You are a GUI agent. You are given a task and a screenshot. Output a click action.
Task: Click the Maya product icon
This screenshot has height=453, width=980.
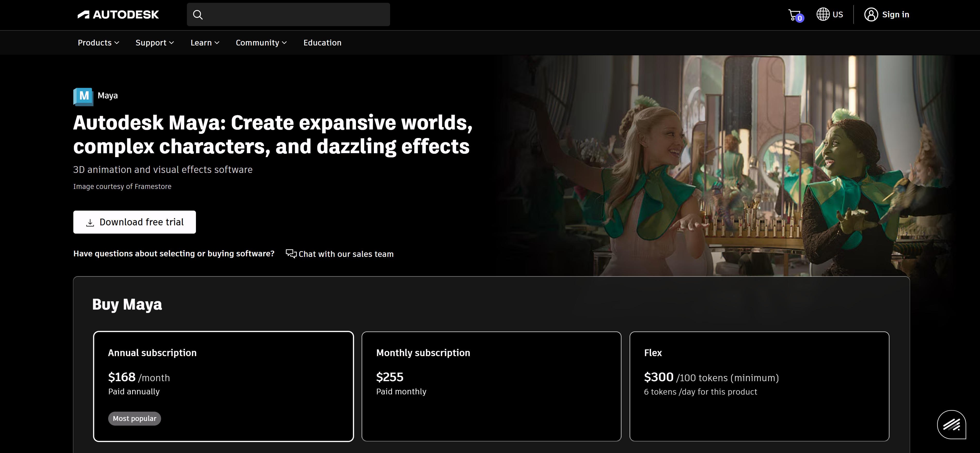pos(83,96)
